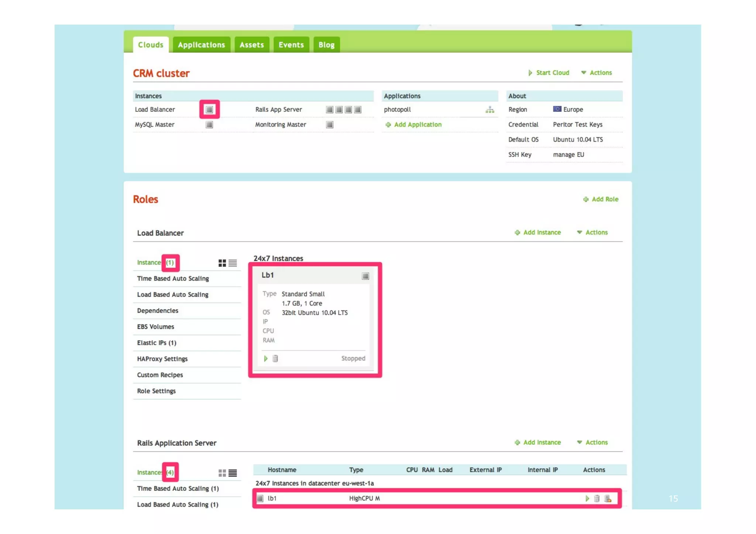
Task: Click the Europe region flag icon
Action: 557,109
